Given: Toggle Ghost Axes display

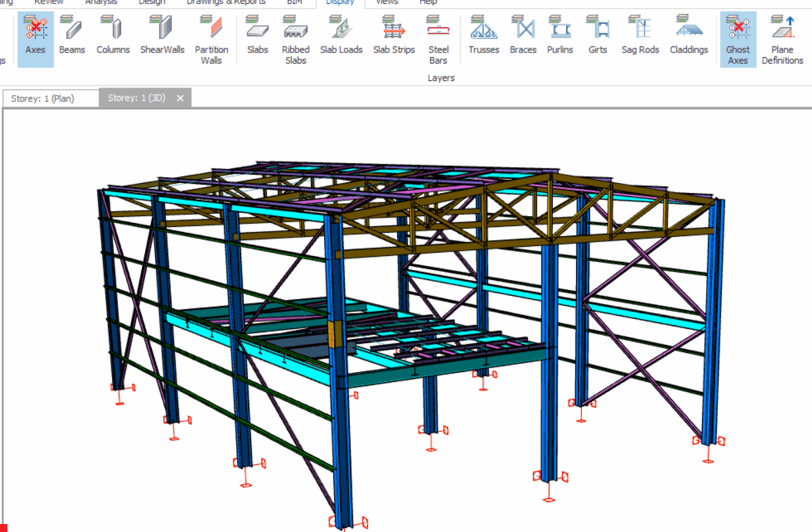Looking at the screenshot, I should coord(738,38).
